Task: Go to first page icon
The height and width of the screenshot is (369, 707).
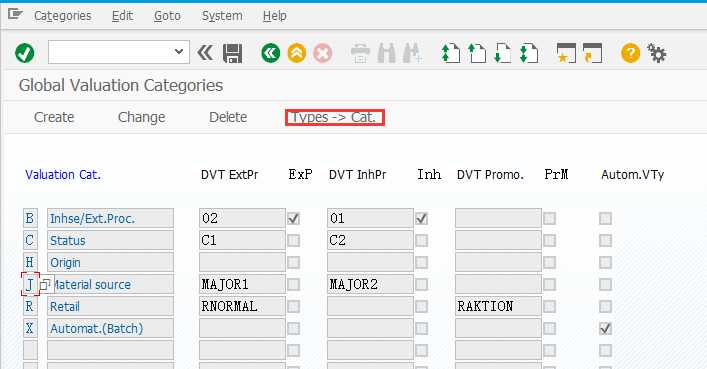Action: 450,53
